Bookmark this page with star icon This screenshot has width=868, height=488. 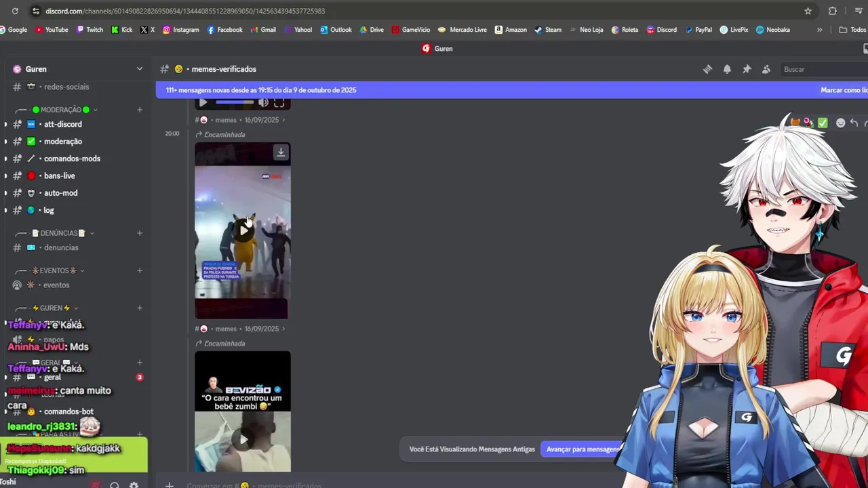click(x=808, y=11)
